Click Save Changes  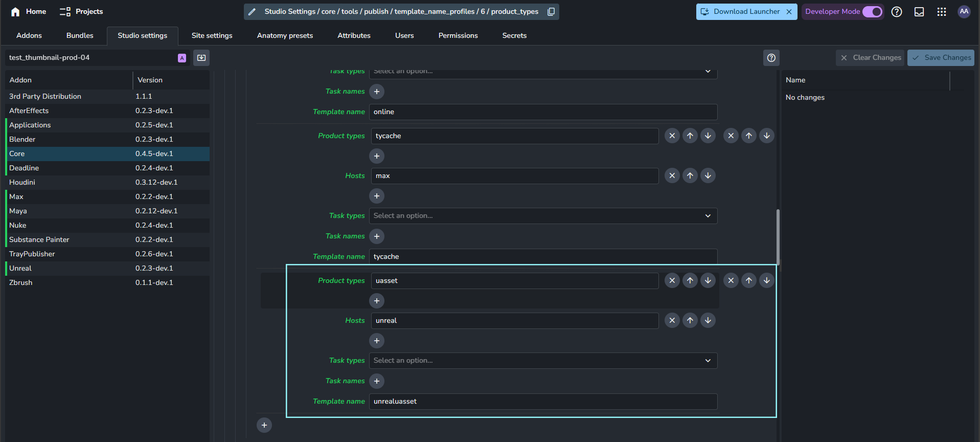(x=941, y=58)
